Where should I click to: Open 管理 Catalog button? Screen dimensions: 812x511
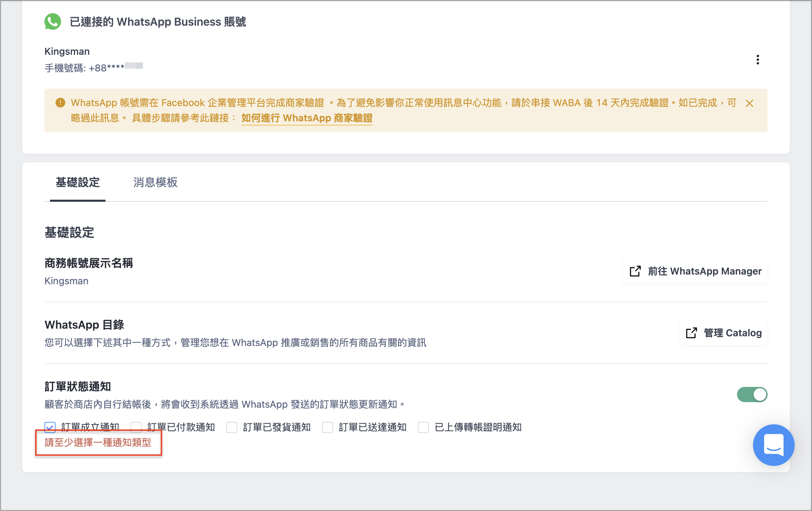[723, 333]
